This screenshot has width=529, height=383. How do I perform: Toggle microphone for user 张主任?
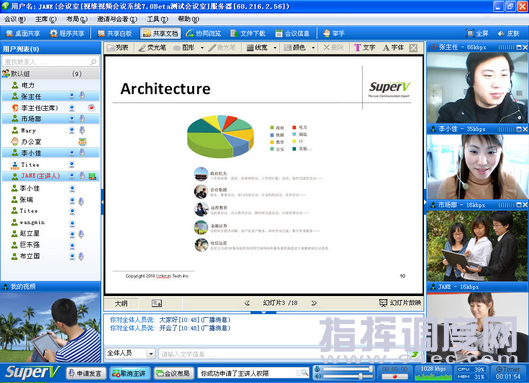pyautogui.click(x=82, y=96)
